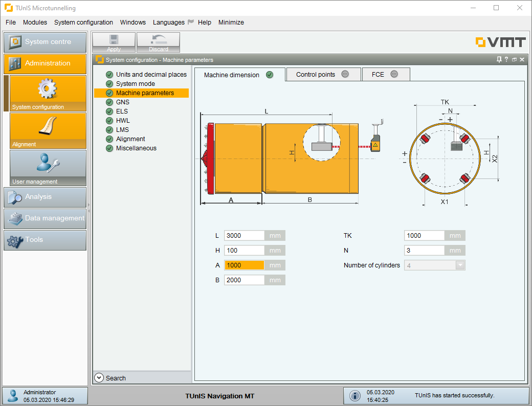This screenshot has height=406, width=532.
Task: Click the Languages flag icon
Action: pos(191,22)
